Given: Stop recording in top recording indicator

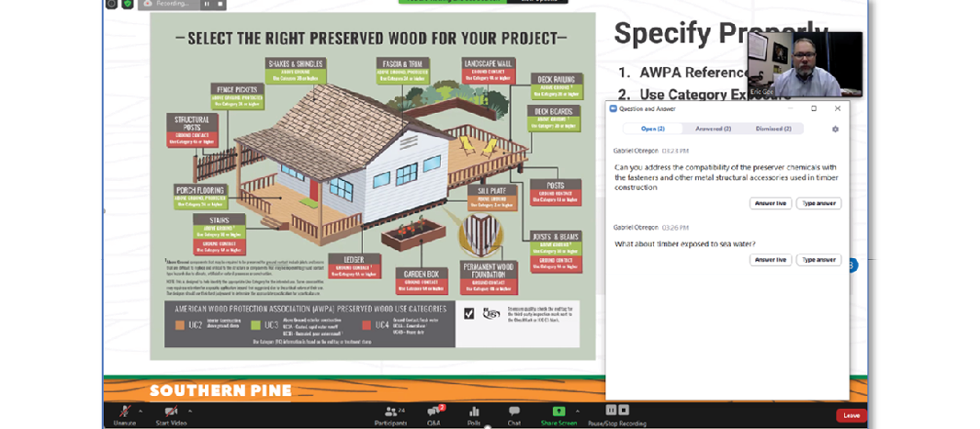Looking at the screenshot, I should [x=220, y=3].
